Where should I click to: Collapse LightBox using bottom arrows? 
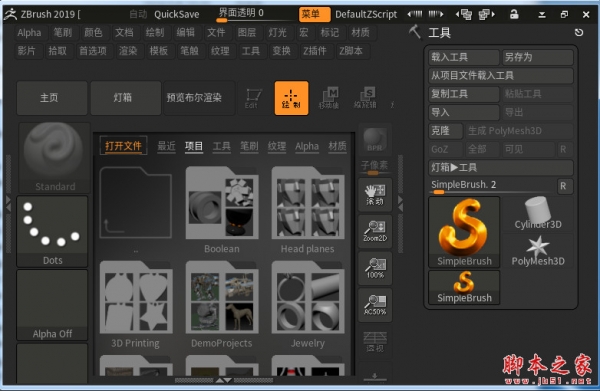pos(223,380)
